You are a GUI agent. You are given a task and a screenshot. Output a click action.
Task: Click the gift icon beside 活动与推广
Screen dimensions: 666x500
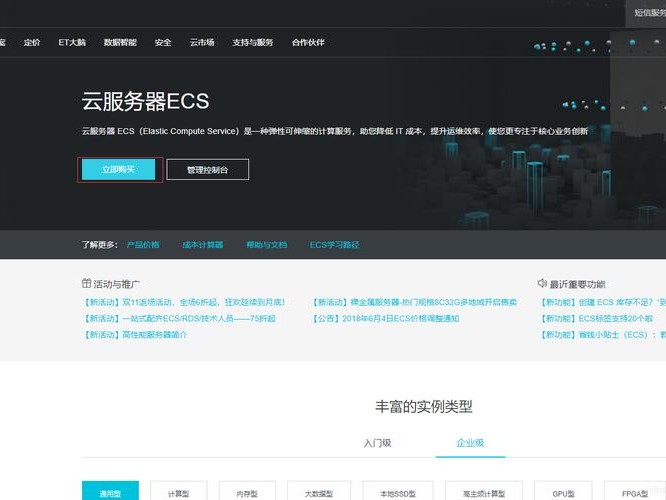click(86, 283)
